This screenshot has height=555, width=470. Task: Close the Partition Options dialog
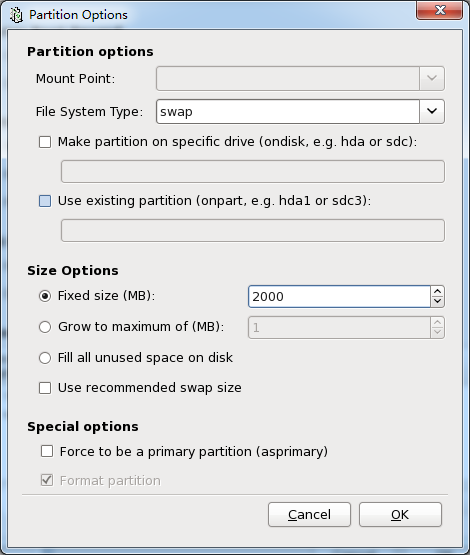(440, 11)
